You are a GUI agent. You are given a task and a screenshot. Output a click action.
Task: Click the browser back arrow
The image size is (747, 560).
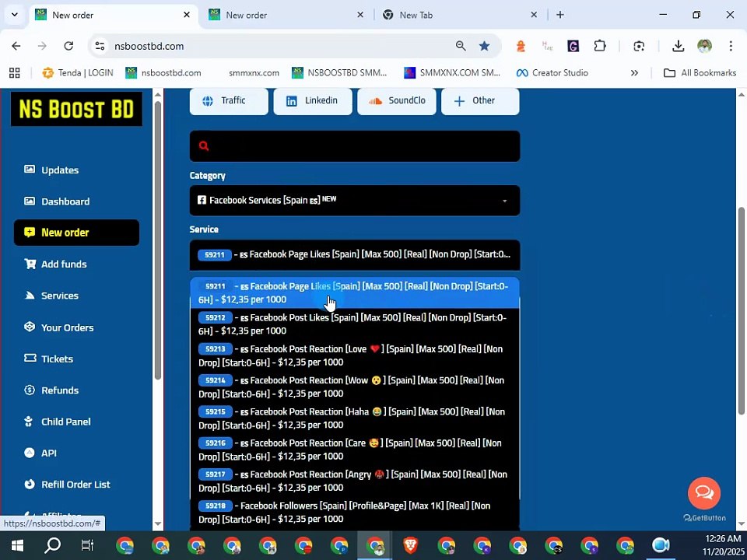[16, 46]
